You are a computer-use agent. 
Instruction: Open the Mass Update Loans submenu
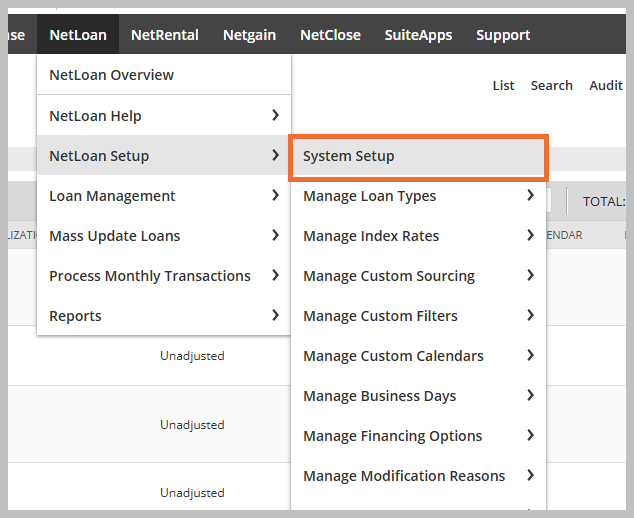pyautogui.click(x=164, y=236)
